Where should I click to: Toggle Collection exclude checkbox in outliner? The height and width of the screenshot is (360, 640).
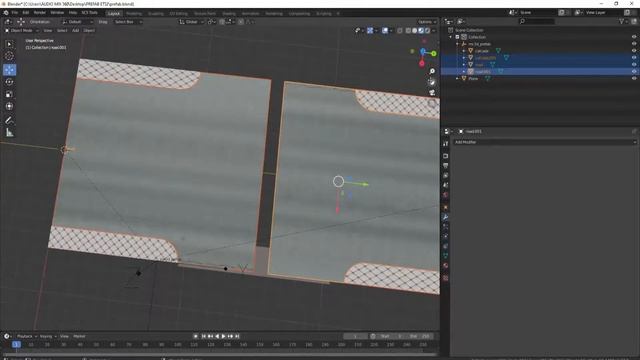458,37
